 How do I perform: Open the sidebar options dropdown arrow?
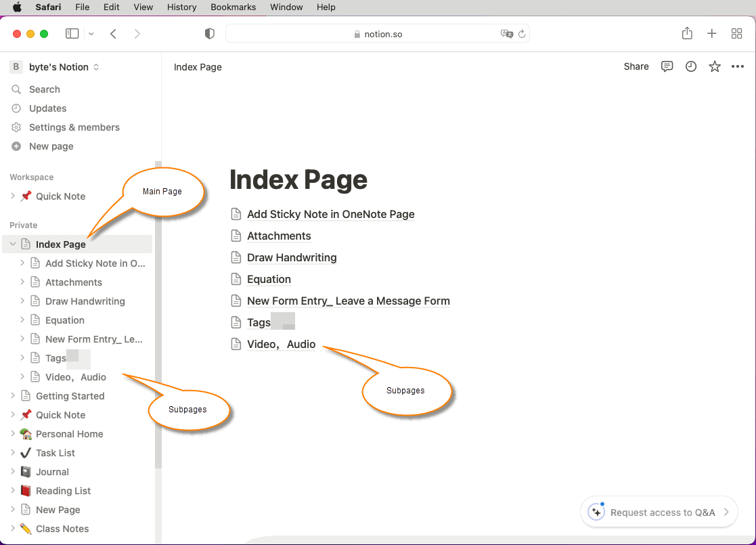[91, 34]
